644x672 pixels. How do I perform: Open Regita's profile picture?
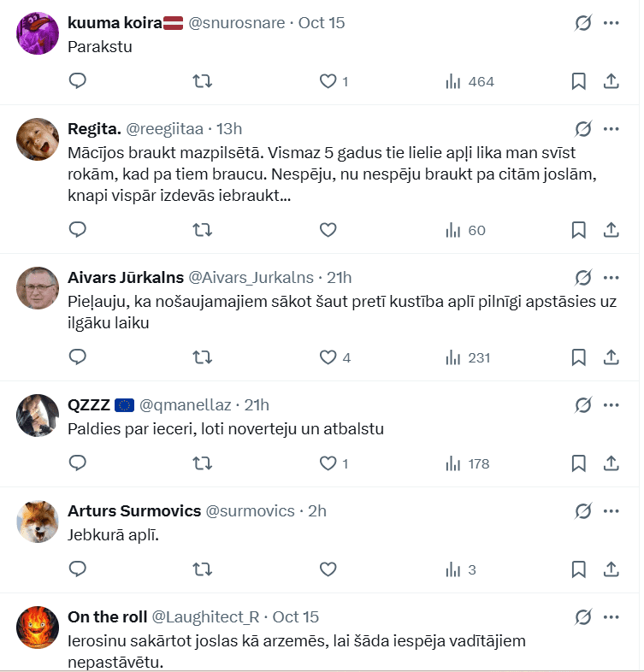tap(38, 139)
